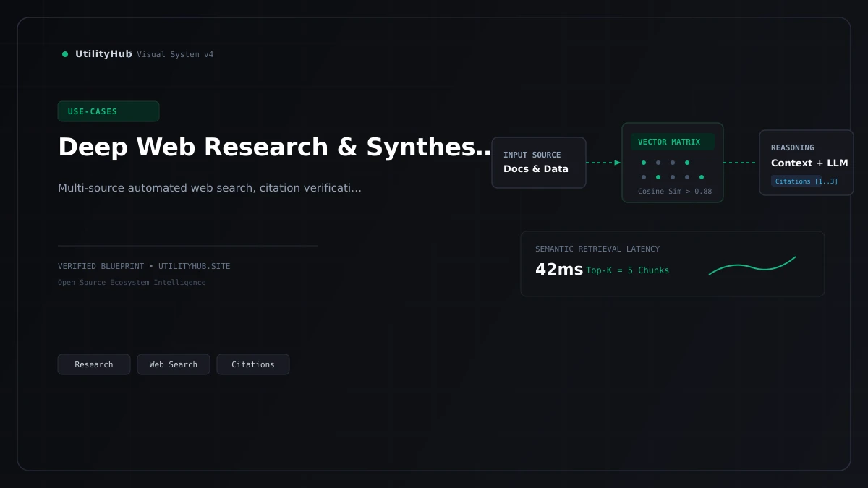Click the latency sparkline chart
Viewport: 868px width, 488px height.
[752, 266]
